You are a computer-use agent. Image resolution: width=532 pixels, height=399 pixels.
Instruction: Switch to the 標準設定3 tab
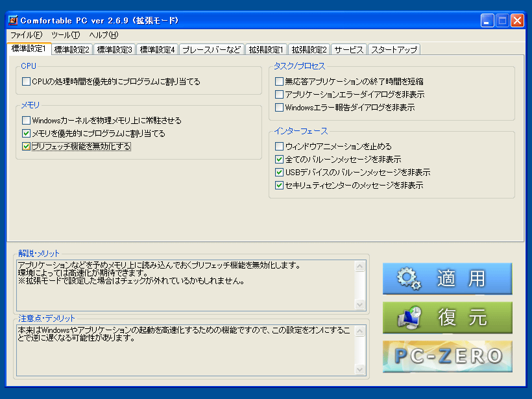point(114,49)
